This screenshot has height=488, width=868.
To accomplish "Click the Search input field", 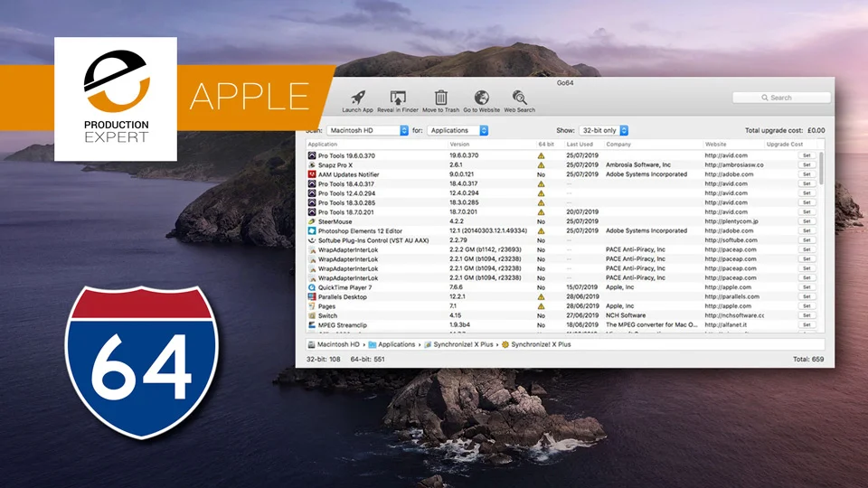I will click(x=781, y=98).
